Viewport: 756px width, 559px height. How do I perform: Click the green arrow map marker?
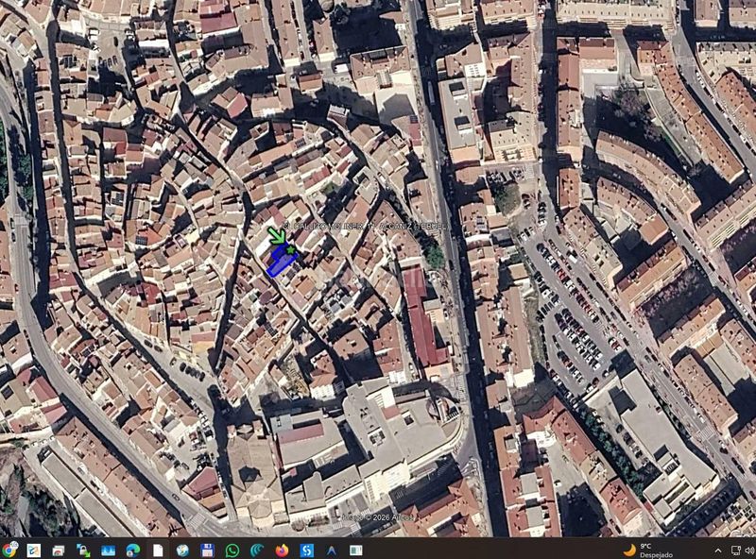(x=276, y=235)
